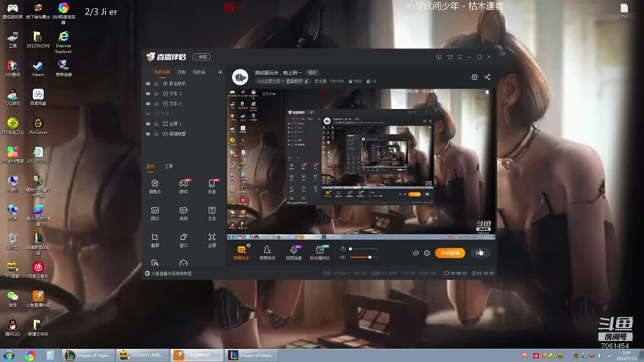Open the share icon above the preview
This screenshot has height=362, width=644.
coord(487,77)
